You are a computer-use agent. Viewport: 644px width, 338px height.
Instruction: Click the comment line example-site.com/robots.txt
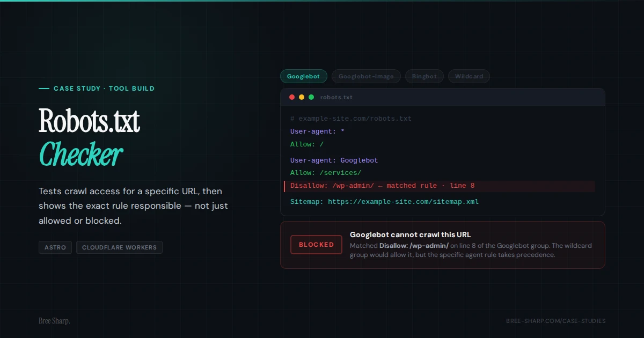(x=351, y=119)
